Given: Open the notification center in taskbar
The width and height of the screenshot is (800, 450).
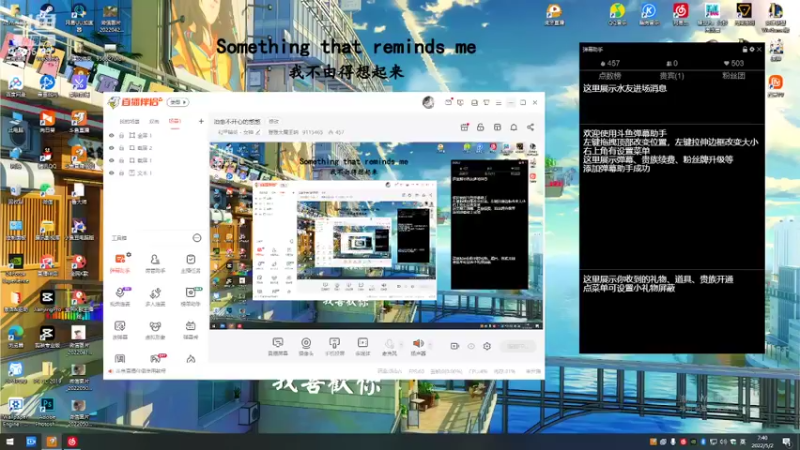Looking at the screenshot, I should tap(787, 442).
